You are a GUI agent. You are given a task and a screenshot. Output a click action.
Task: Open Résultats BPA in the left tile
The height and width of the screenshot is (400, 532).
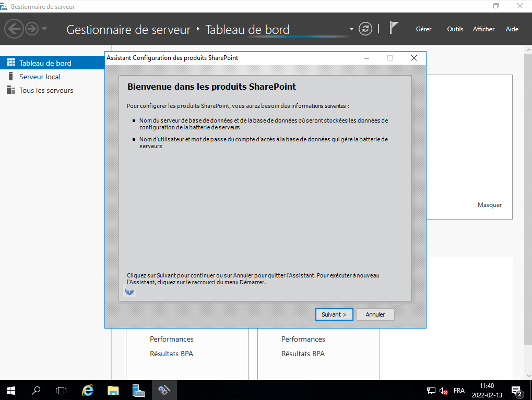click(x=171, y=354)
